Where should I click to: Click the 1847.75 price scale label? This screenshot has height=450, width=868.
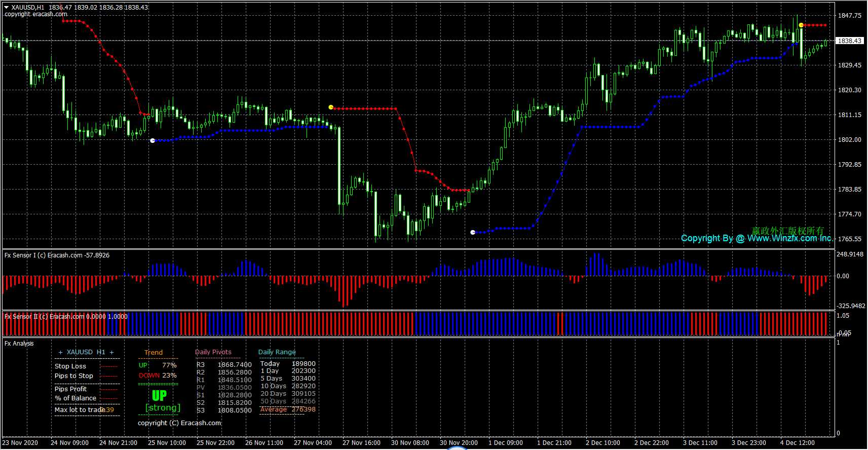click(850, 15)
